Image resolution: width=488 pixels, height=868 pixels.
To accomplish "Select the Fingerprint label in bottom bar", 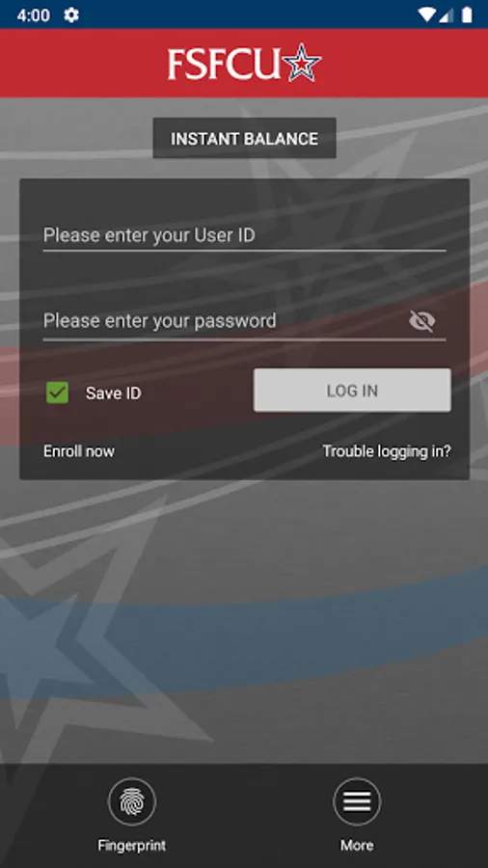I will click(x=132, y=845).
